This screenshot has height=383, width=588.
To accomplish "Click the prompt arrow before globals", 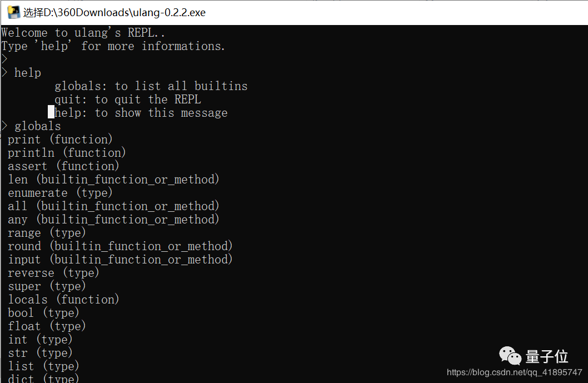I will [x=4, y=126].
